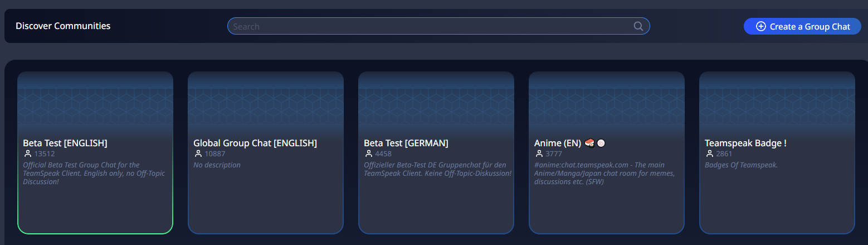Click member icon beside 4458
Image resolution: width=868 pixels, height=245 pixels.
pos(368,154)
